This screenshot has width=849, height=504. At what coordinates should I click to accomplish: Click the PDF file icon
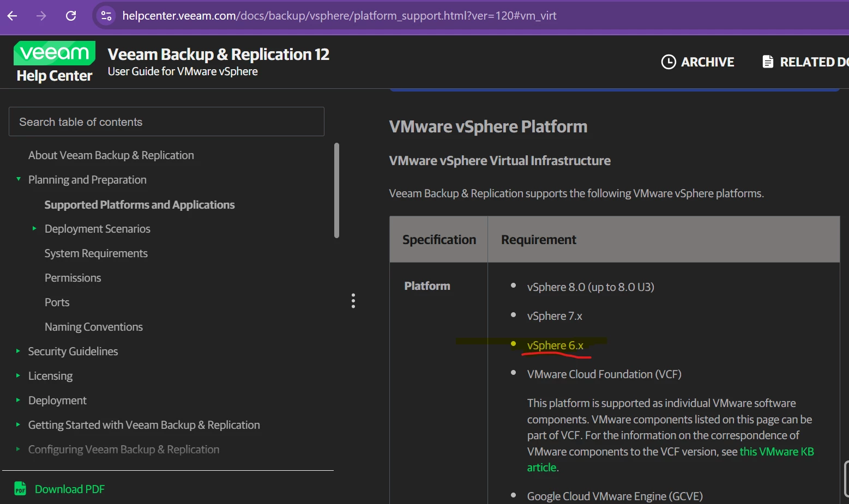(20, 489)
